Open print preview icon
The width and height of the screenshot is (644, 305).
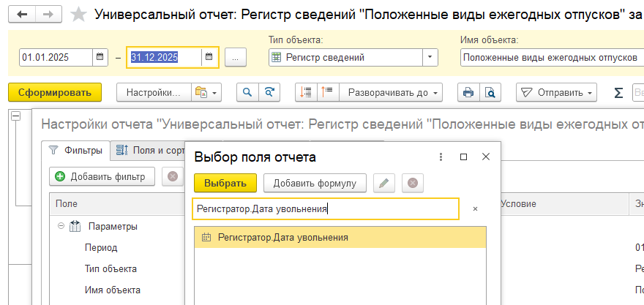[490, 92]
